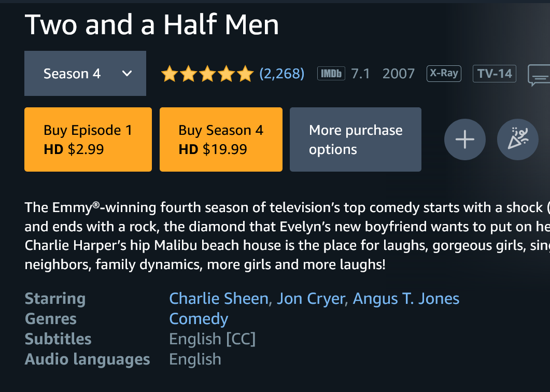Click the TV-14 rating badge
This screenshot has width=550, height=392.
click(x=495, y=74)
